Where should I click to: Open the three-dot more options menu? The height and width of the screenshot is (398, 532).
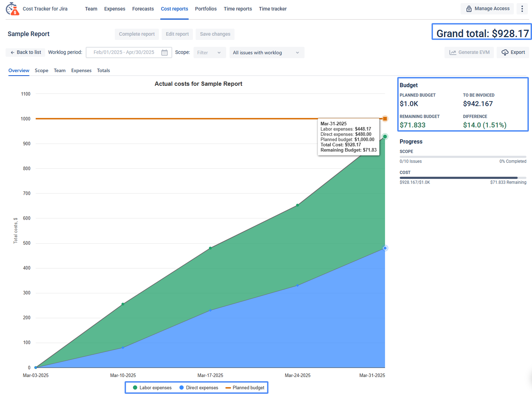point(522,9)
